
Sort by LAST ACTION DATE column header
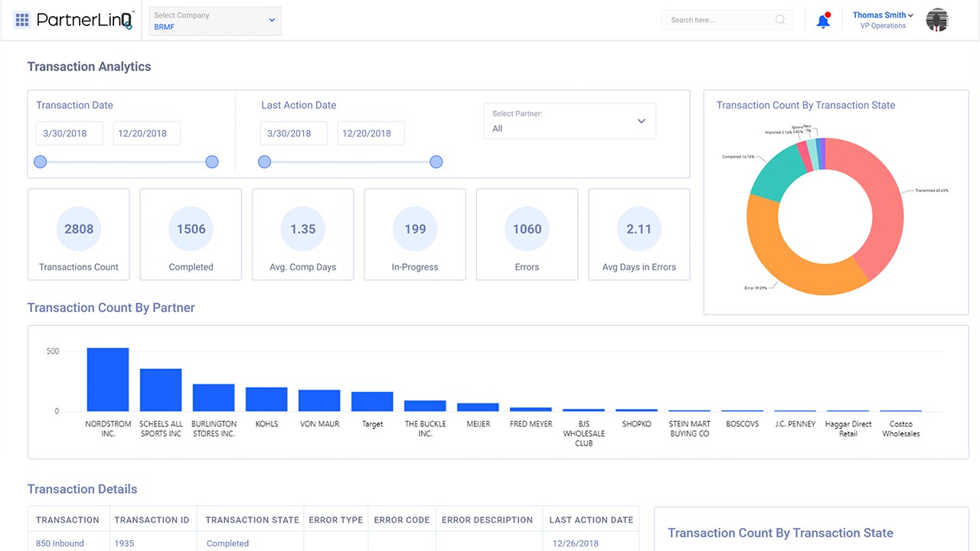click(591, 520)
